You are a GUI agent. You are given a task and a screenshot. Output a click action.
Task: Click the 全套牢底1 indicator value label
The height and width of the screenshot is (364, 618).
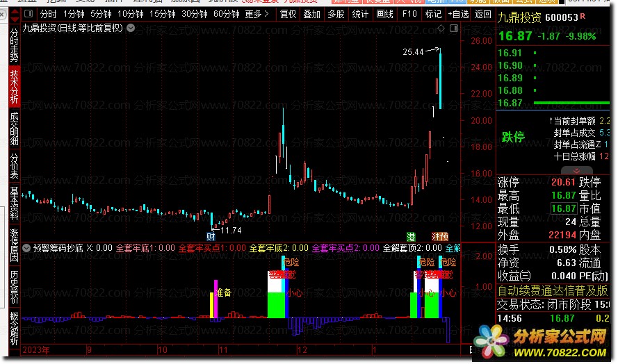point(145,248)
